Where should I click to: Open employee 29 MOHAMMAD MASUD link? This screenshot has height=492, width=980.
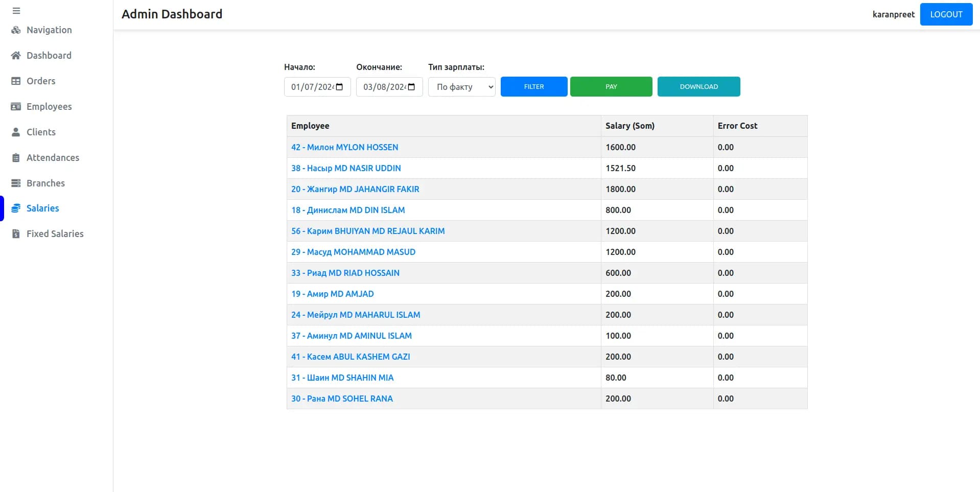354,252
